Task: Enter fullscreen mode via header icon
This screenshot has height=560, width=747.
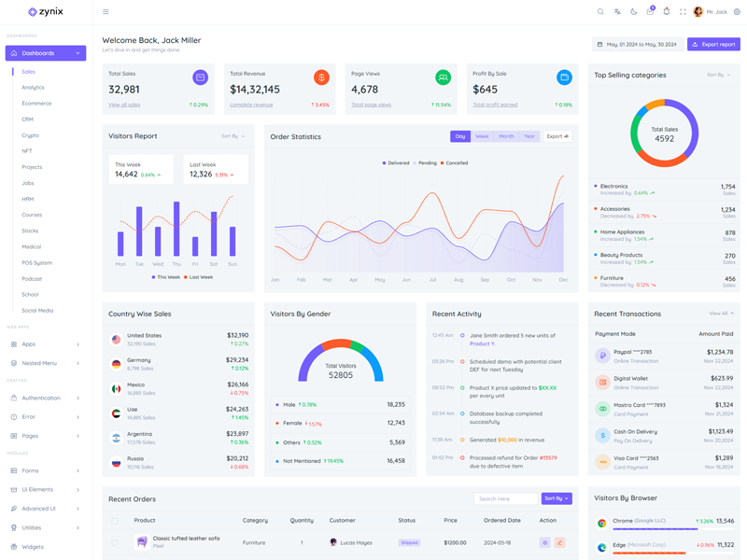Action: coord(683,12)
